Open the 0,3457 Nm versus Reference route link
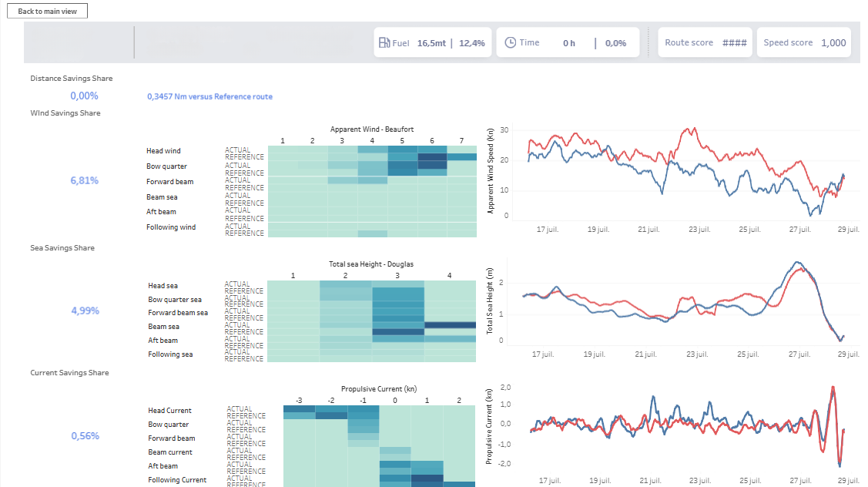The width and height of the screenshot is (868, 487). (x=209, y=96)
